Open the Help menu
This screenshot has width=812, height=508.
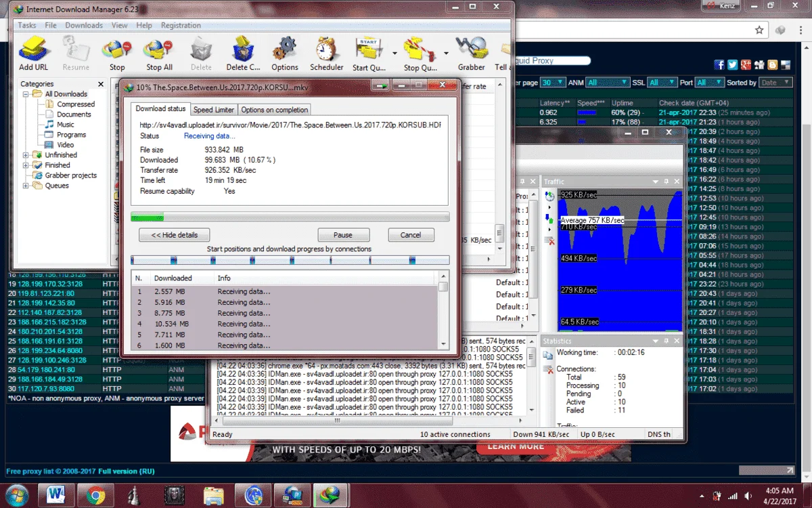click(144, 25)
